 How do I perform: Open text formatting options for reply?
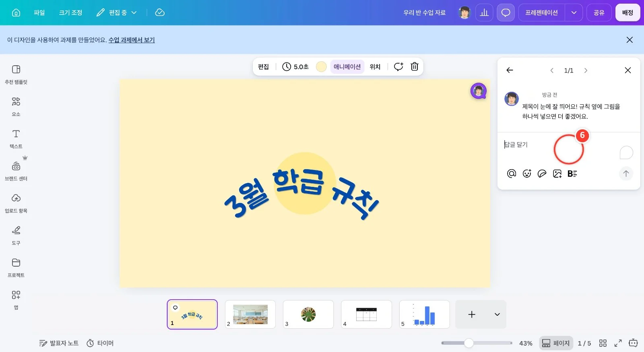point(572,174)
